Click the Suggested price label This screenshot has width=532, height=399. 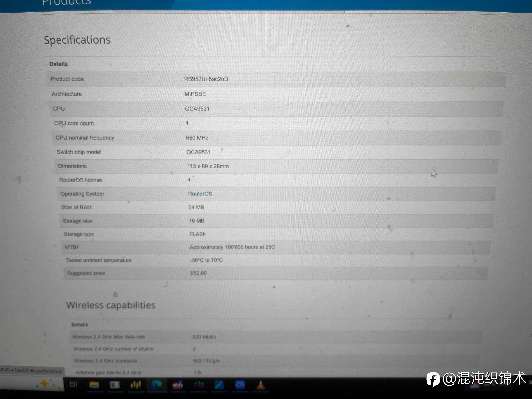86,273
